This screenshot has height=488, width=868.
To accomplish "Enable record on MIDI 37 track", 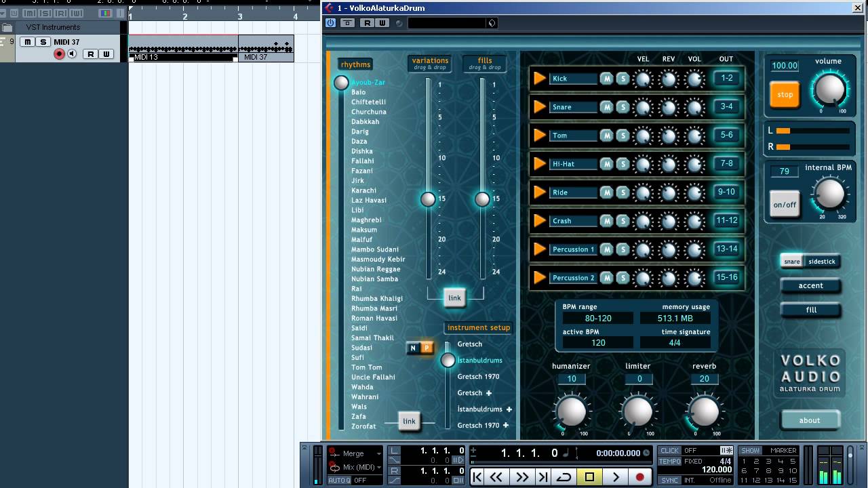I will pyautogui.click(x=59, y=54).
